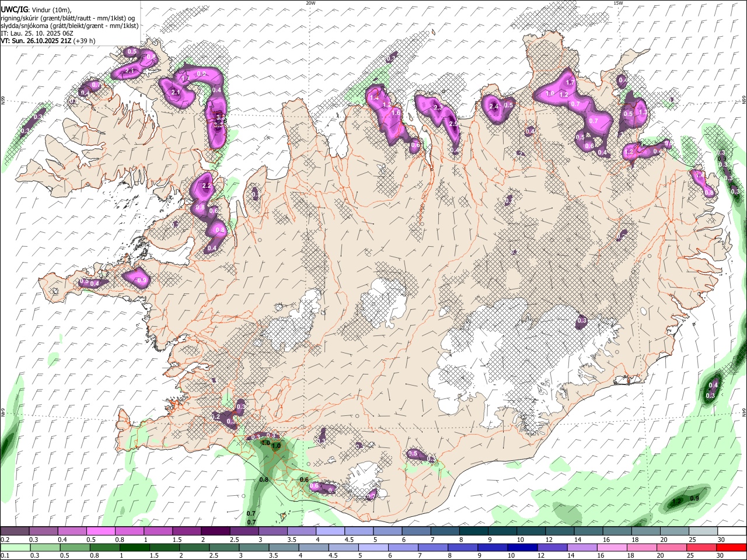This screenshot has height=560, width=747.
Task: Click the dark mauve 0.2 legend swatch
Action: coord(15,531)
